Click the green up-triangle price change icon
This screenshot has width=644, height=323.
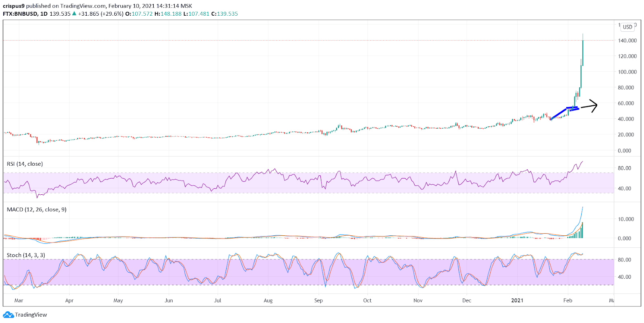point(74,14)
